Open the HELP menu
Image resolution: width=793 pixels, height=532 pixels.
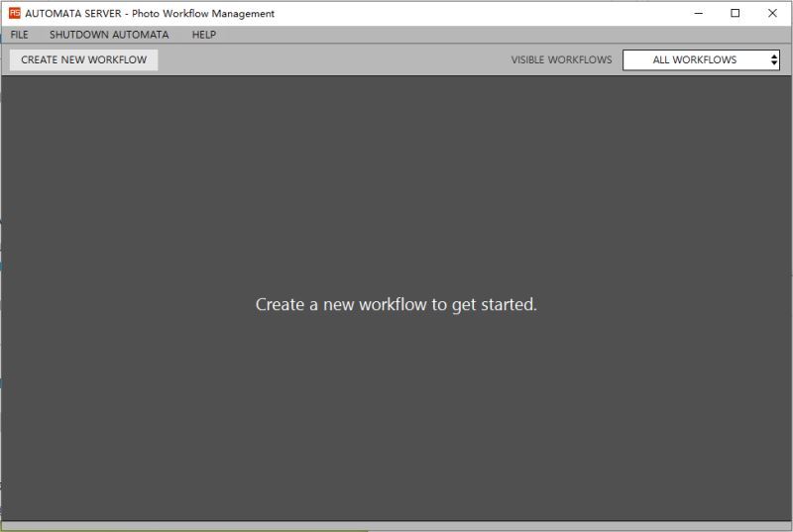(x=204, y=35)
